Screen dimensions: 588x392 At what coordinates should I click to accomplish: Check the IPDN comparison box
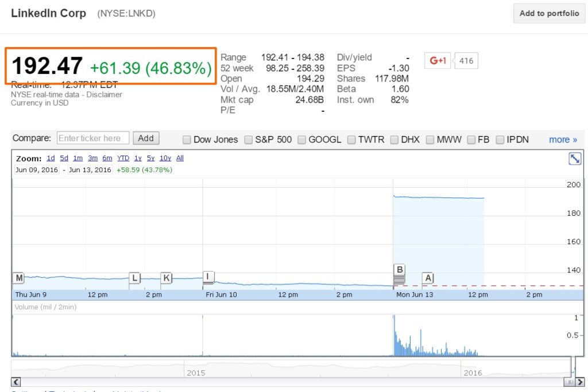point(500,140)
